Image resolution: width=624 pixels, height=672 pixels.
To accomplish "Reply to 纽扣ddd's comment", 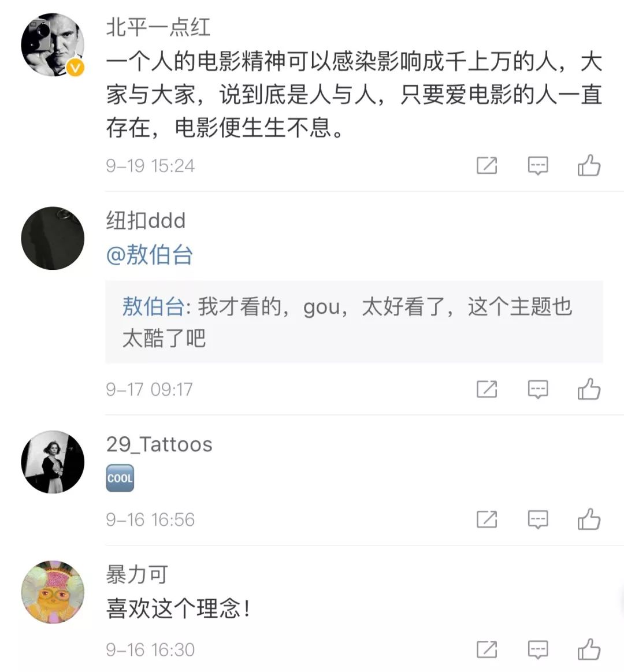I will click(x=538, y=389).
